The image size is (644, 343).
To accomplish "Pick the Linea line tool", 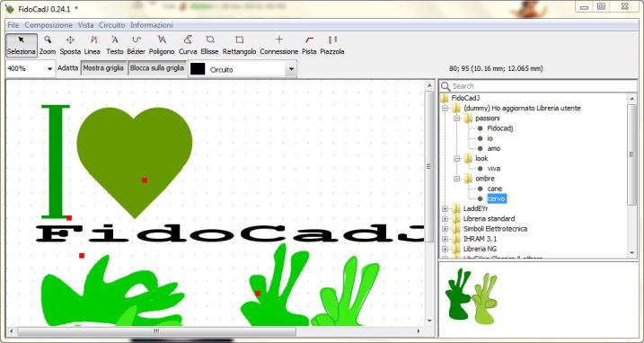I will [93, 45].
